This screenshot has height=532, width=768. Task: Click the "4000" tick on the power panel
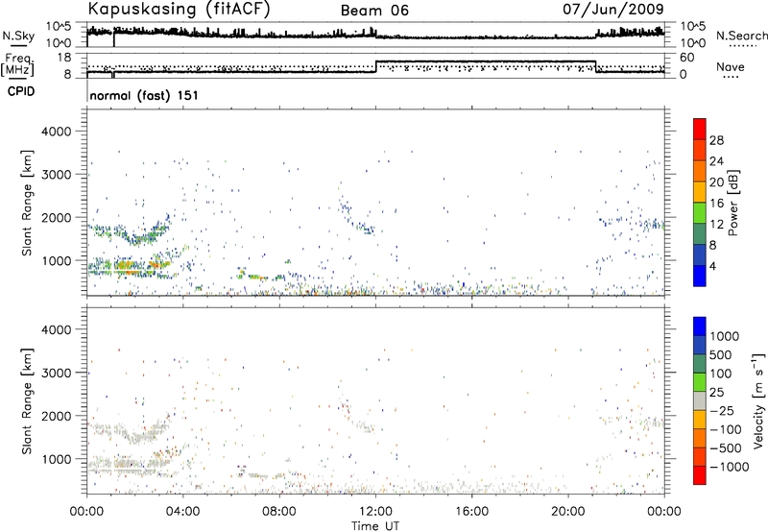56,132
